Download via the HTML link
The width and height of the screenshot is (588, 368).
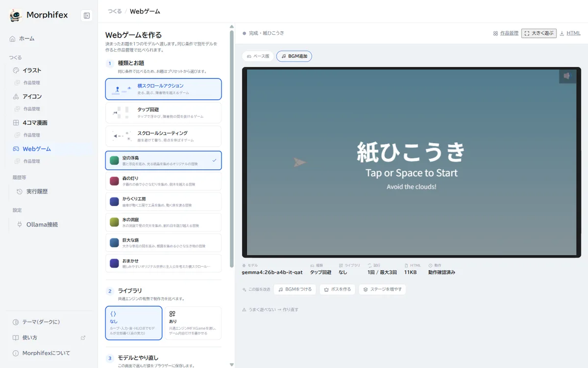pyautogui.click(x=570, y=33)
